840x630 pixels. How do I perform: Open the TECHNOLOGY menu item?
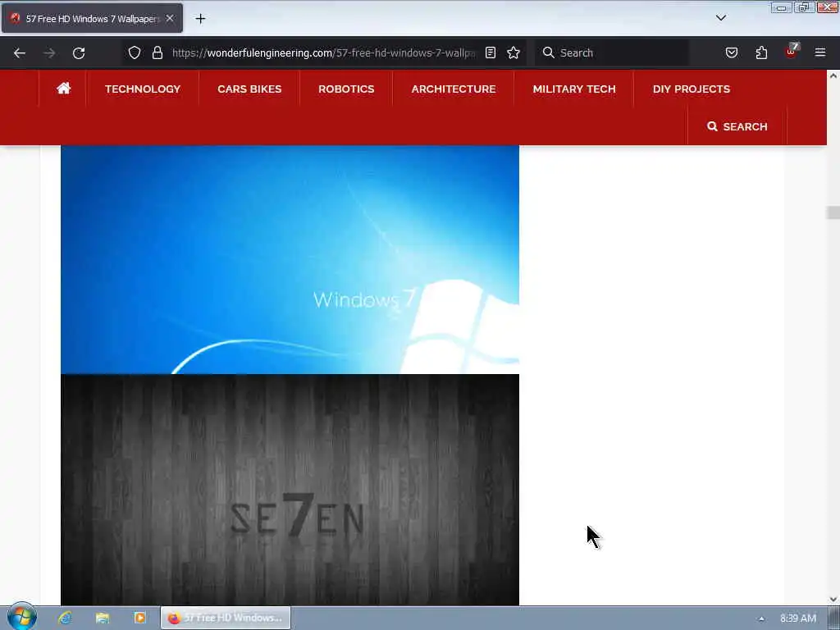coord(143,89)
